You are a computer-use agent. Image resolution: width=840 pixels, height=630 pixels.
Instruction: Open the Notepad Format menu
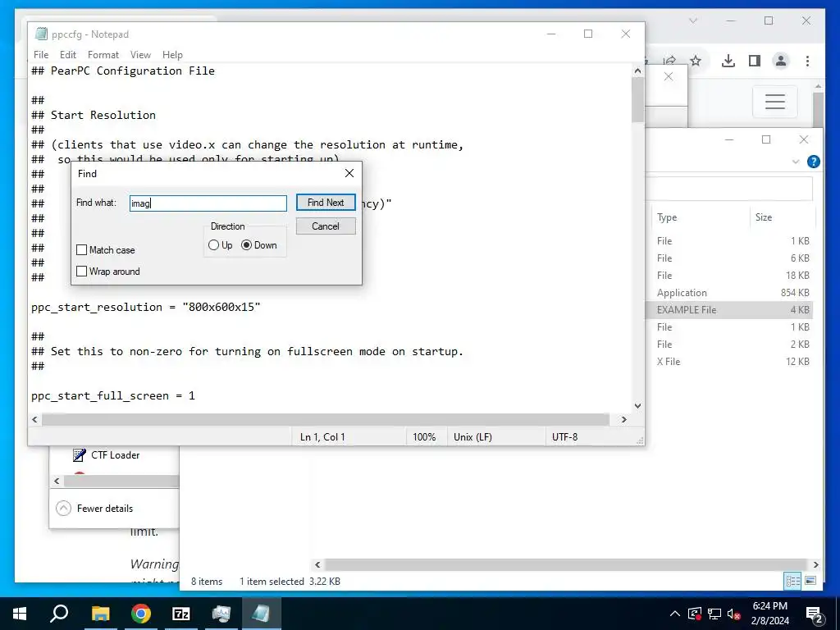(x=103, y=55)
